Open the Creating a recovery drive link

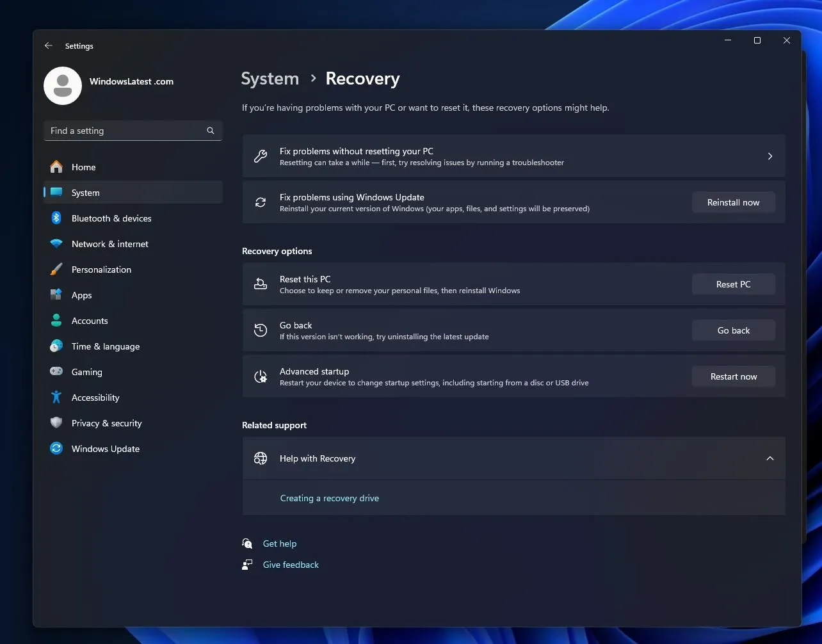(x=329, y=497)
